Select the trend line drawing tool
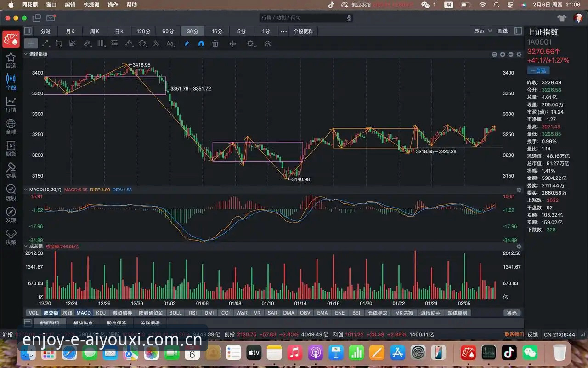The width and height of the screenshot is (588, 368). pyautogui.click(x=45, y=44)
